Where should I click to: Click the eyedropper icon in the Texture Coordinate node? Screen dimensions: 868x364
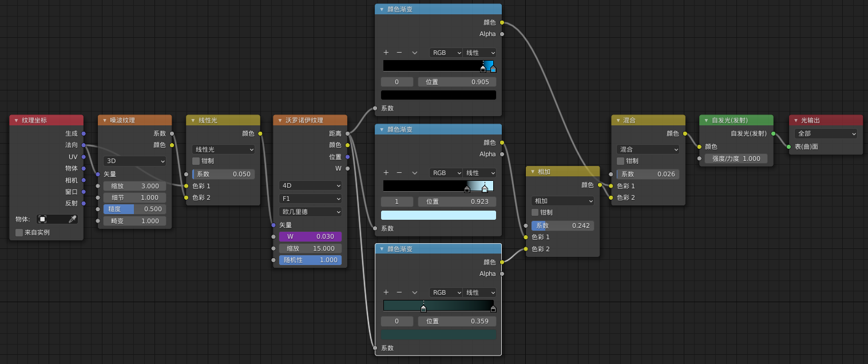tap(72, 219)
